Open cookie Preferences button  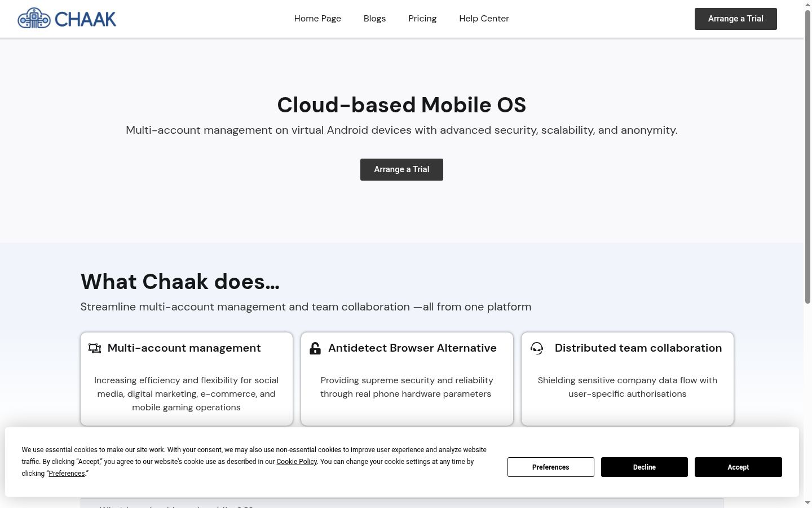click(551, 467)
